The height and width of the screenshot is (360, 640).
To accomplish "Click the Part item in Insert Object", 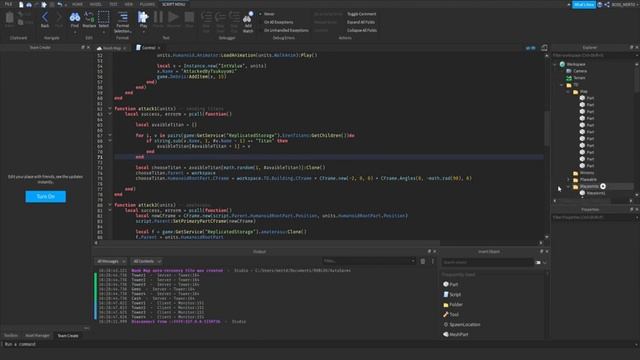I will click(x=451, y=284).
